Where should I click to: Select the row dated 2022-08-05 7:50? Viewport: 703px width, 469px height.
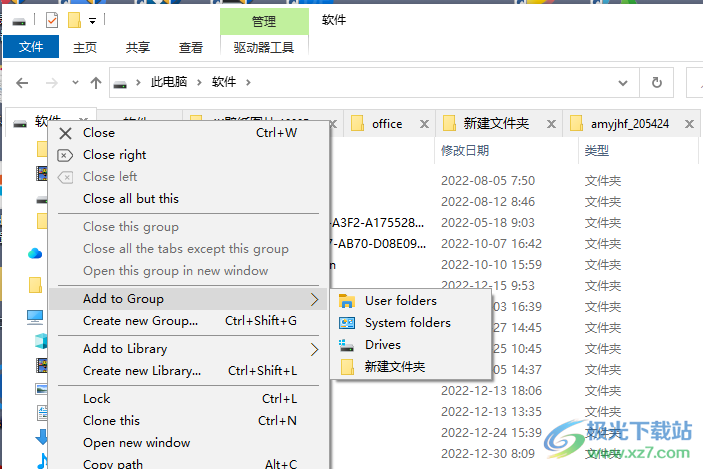(488, 181)
